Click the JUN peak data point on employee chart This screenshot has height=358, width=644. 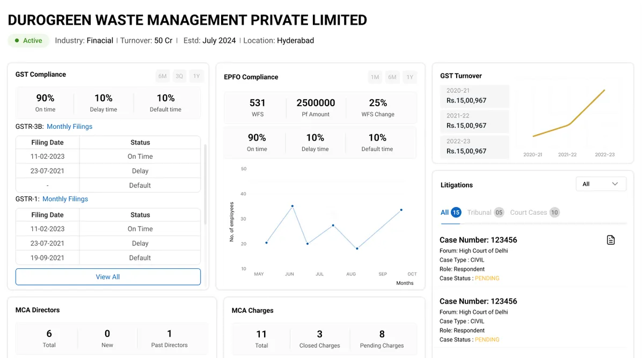point(292,206)
